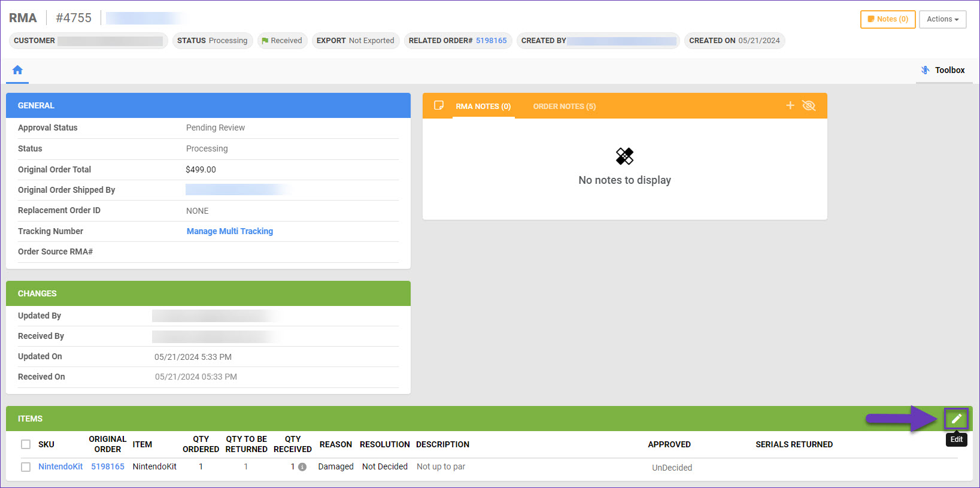The width and height of the screenshot is (980, 488).
Task: Click the Manage Multi Tracking link
Action: tap(229, 231)
